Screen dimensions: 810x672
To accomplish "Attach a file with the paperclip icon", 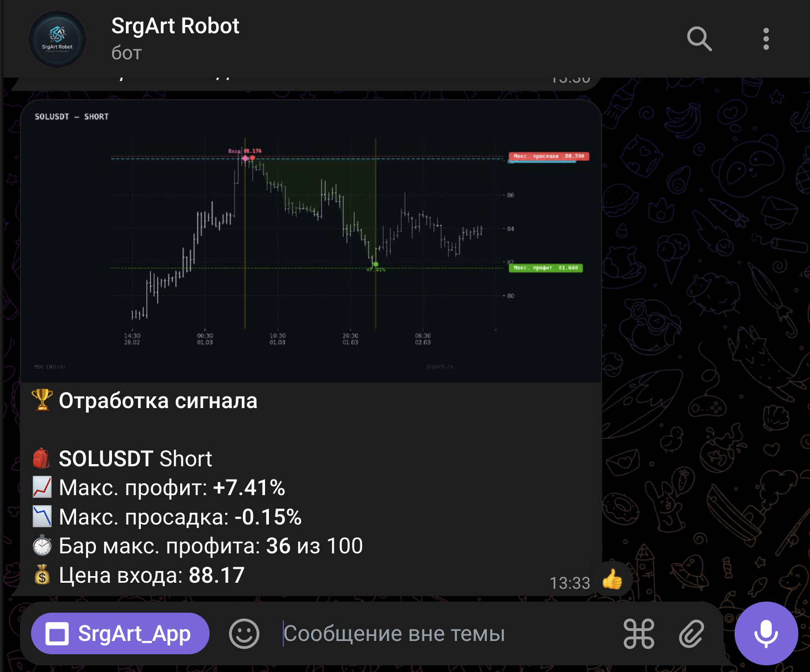I will click(691, 633).
